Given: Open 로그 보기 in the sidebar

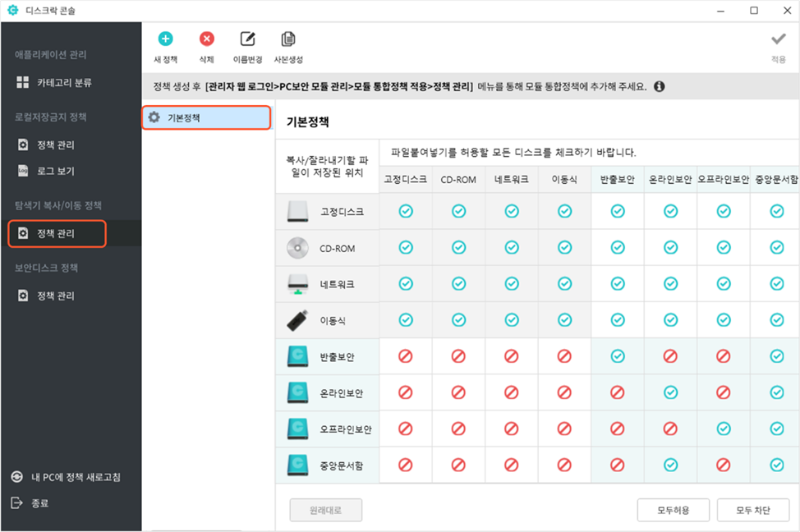Looking at the screenshot, I should coord(55,171).
